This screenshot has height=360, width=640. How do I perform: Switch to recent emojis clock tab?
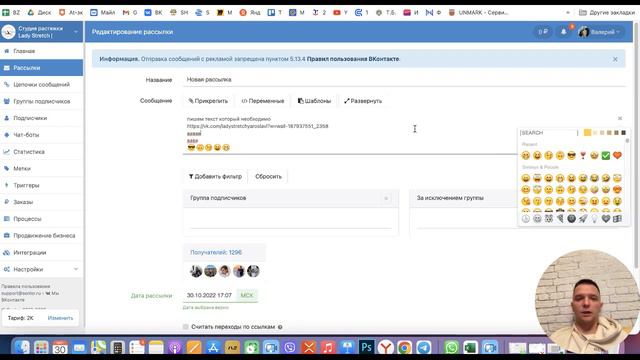(526, 219)
